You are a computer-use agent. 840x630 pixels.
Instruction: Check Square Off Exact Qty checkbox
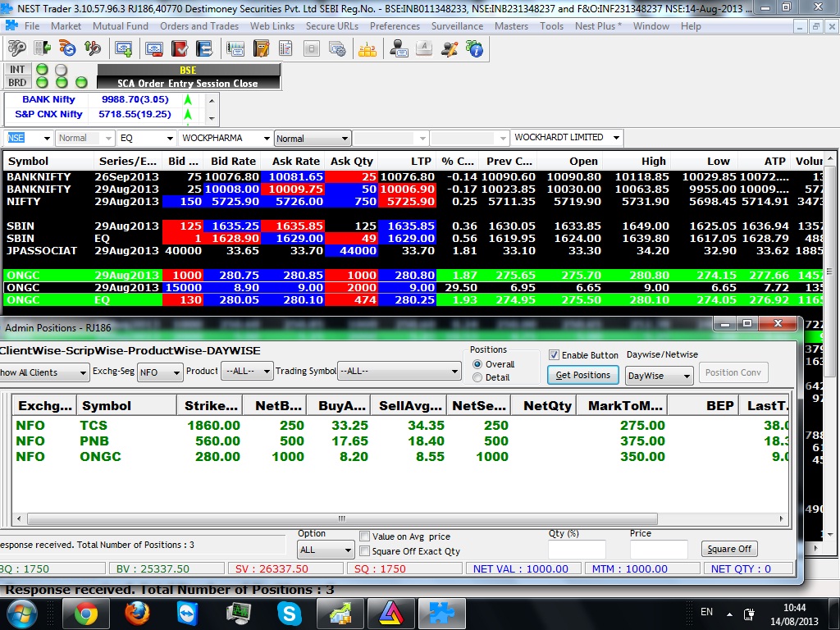pos(364,550)
